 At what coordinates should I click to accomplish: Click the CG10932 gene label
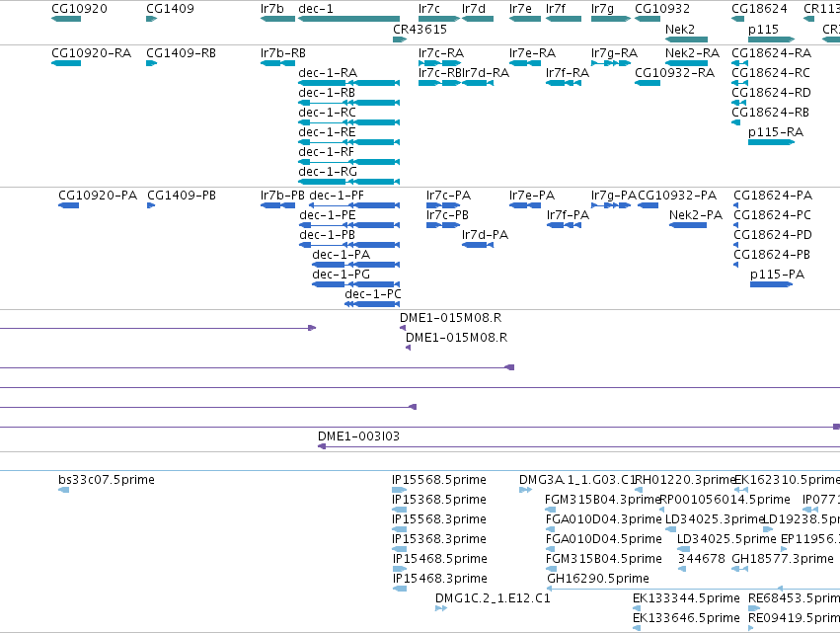coord(662,9)
